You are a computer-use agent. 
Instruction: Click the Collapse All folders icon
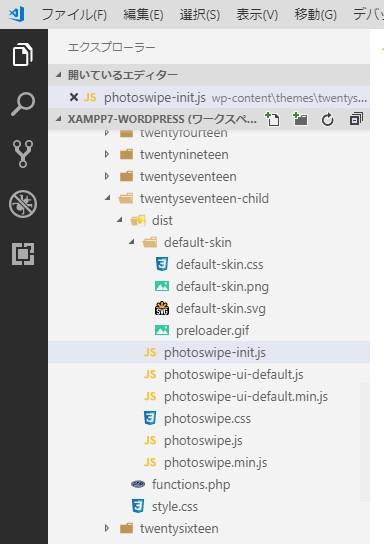(356, 119)
